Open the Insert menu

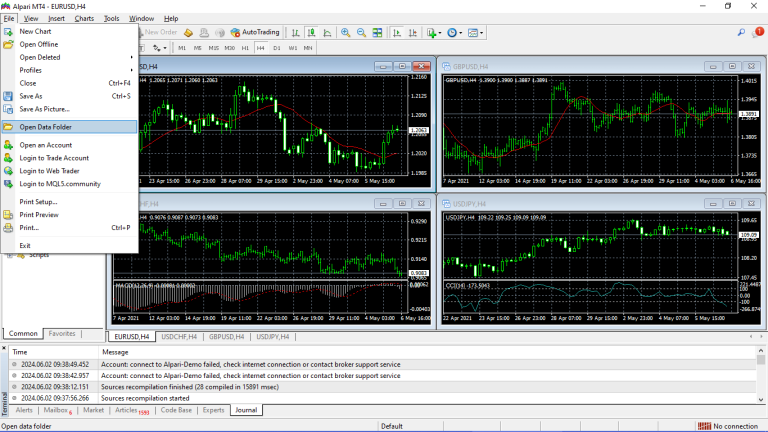pyautogui.click(x=56, y=19)
